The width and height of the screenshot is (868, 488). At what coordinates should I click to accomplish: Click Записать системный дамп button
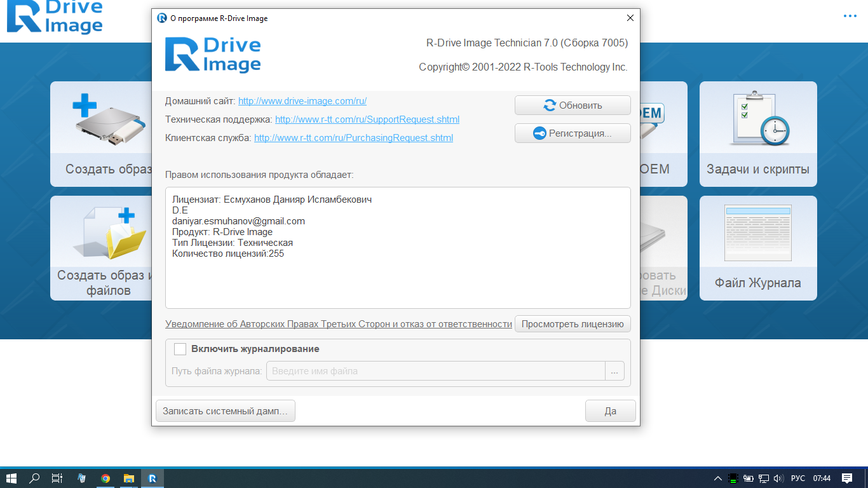(x=225, y=411)
